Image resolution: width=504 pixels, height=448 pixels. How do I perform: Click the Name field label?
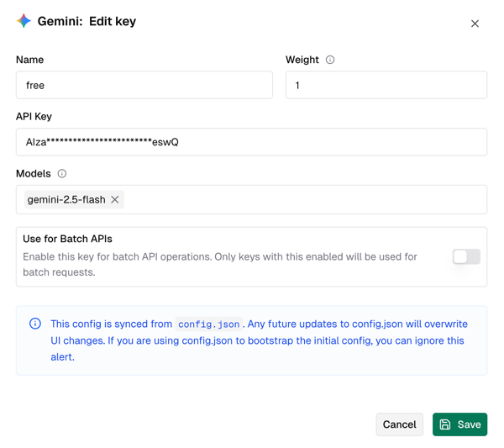tap(29, 60)
